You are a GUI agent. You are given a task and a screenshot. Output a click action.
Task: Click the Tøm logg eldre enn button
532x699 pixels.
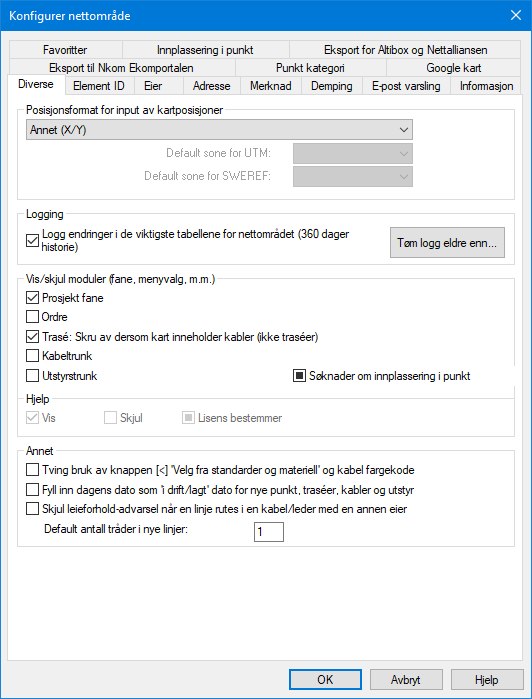coord(447,243)
